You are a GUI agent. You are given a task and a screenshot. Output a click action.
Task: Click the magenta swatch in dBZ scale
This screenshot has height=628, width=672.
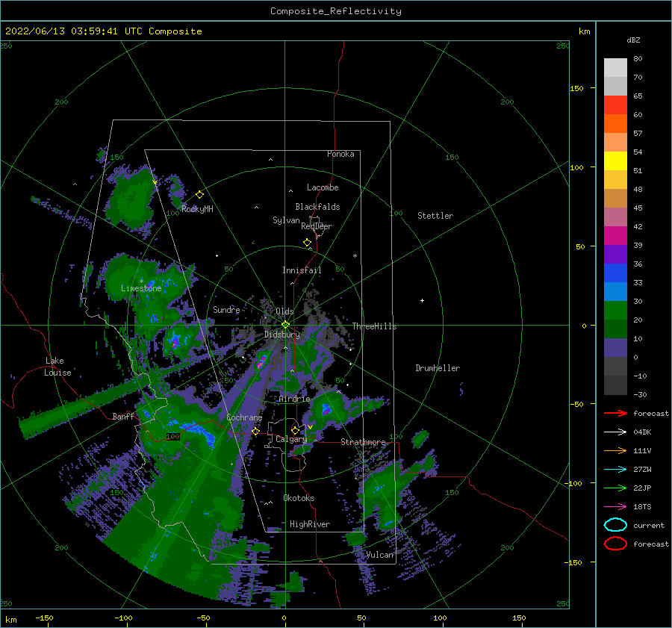pyautogui.click(x=615, y=235)
